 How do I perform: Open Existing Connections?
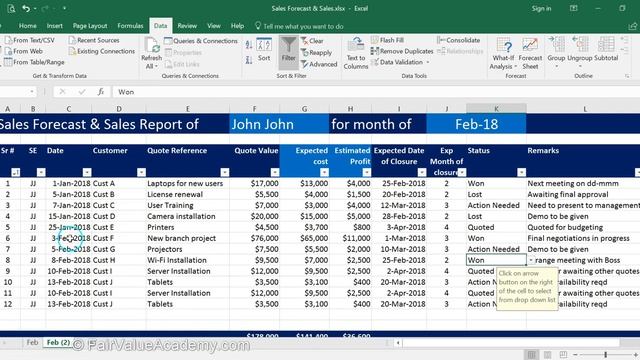[102, 51]
